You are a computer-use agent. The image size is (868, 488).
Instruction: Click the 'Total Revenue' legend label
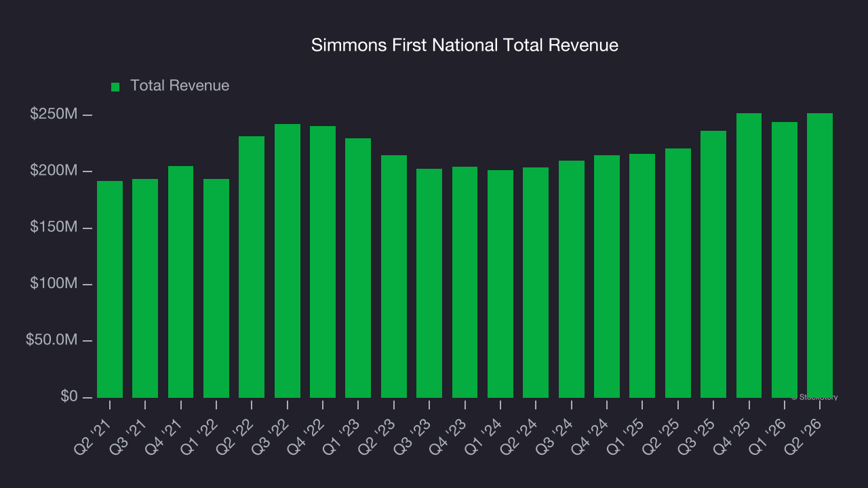pos(180,86)
